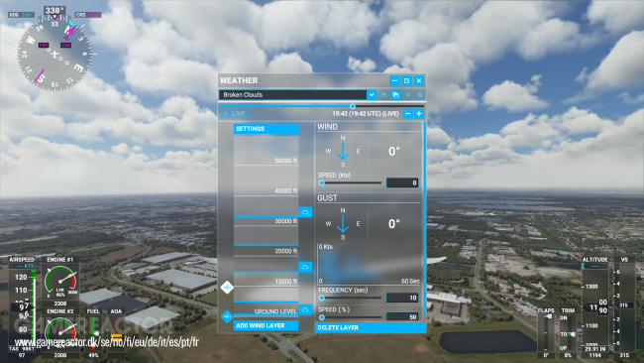This screenshot has height=363, width=644.
Task: Click the AIRSPEED tape indicator
Action: pyautogui.click(x=22, y=306)
